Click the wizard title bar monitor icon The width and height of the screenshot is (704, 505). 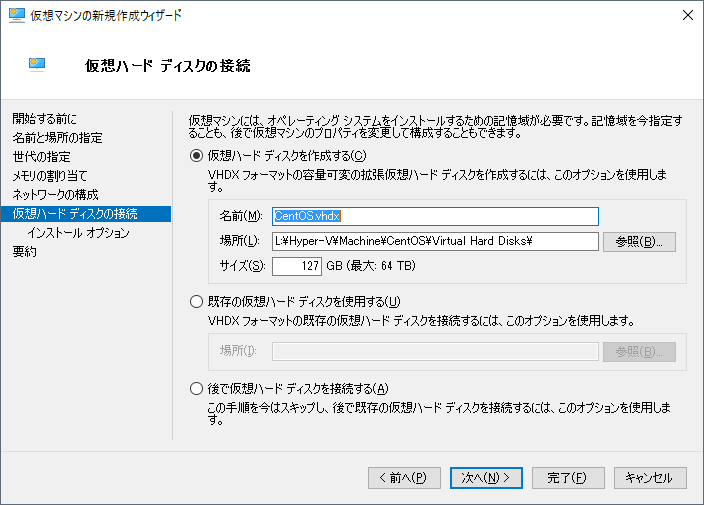click(x=17, y=15)
